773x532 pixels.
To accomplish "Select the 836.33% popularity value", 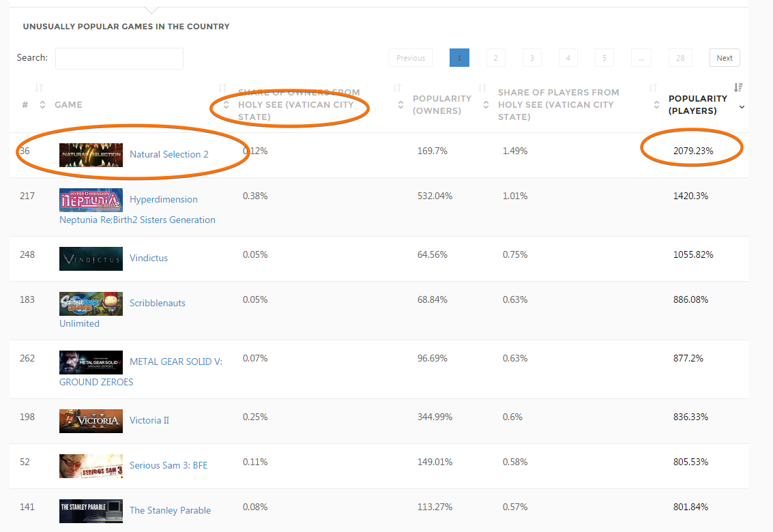I will [x=690, y=417].
